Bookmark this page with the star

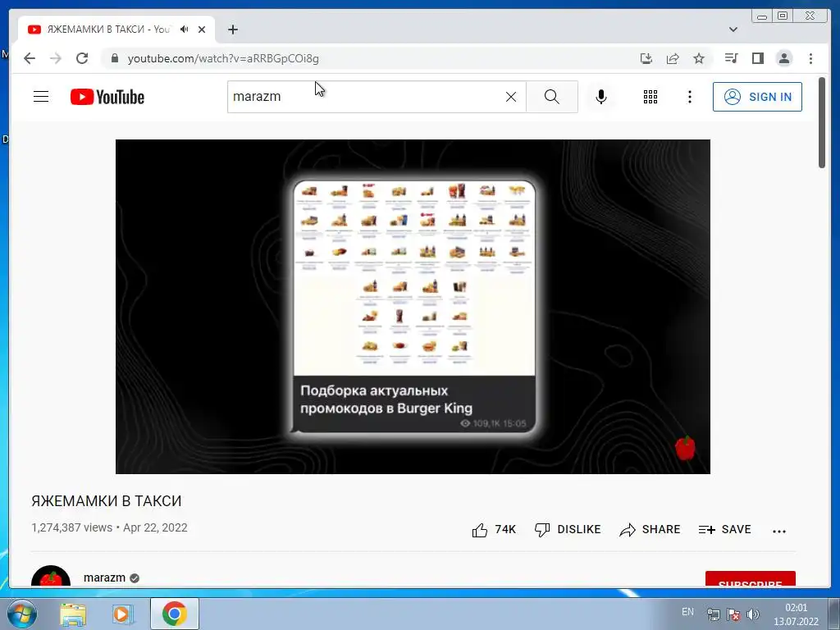click(x=699, y=58)
